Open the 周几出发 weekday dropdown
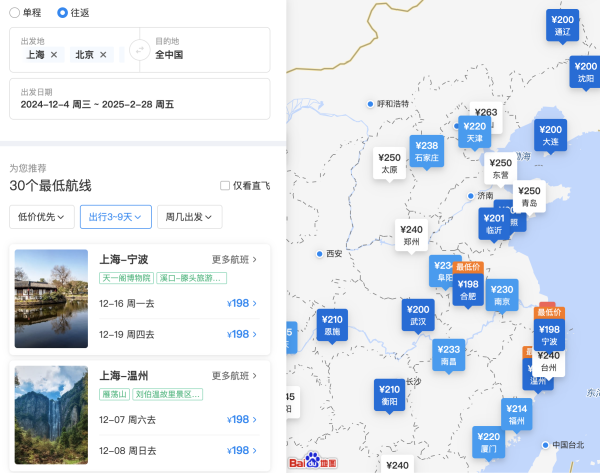 (x=189, y=217)
